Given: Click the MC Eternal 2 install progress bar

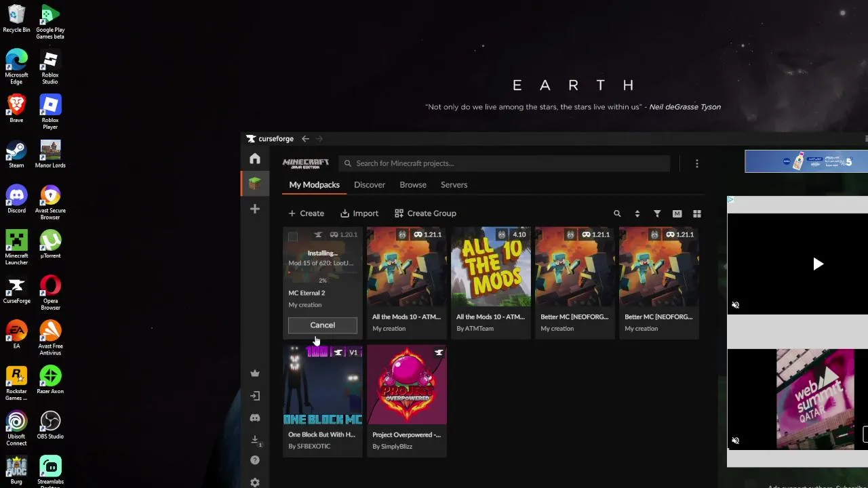Looking at the screenshot, I should (x=323, y=273).
